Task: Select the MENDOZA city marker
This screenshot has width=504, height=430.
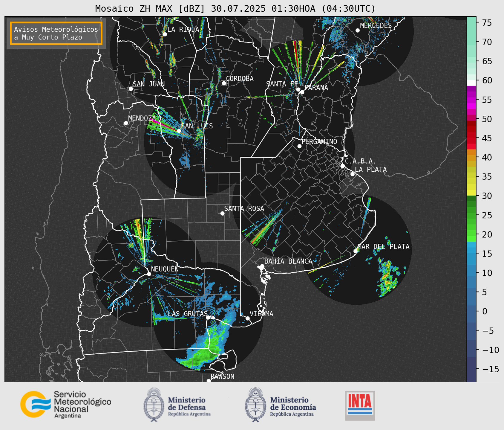Action: (126, 123)
